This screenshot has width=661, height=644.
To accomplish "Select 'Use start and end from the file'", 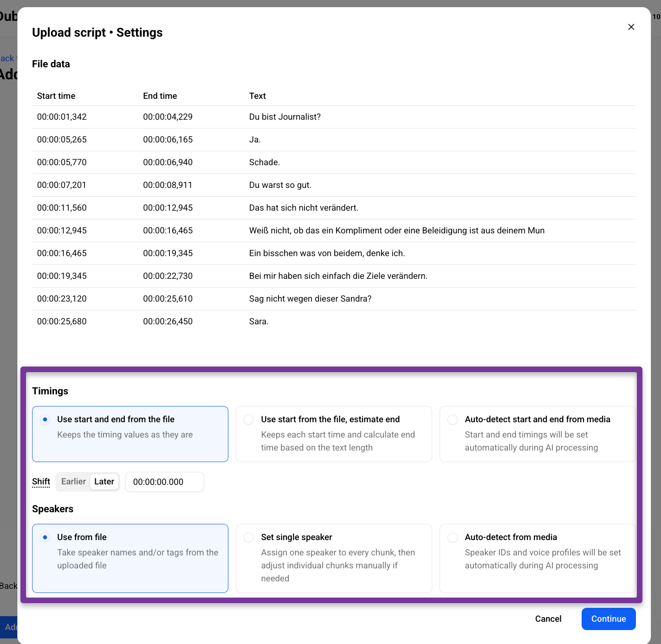I will pyautogui.click(x=130, y=434).
